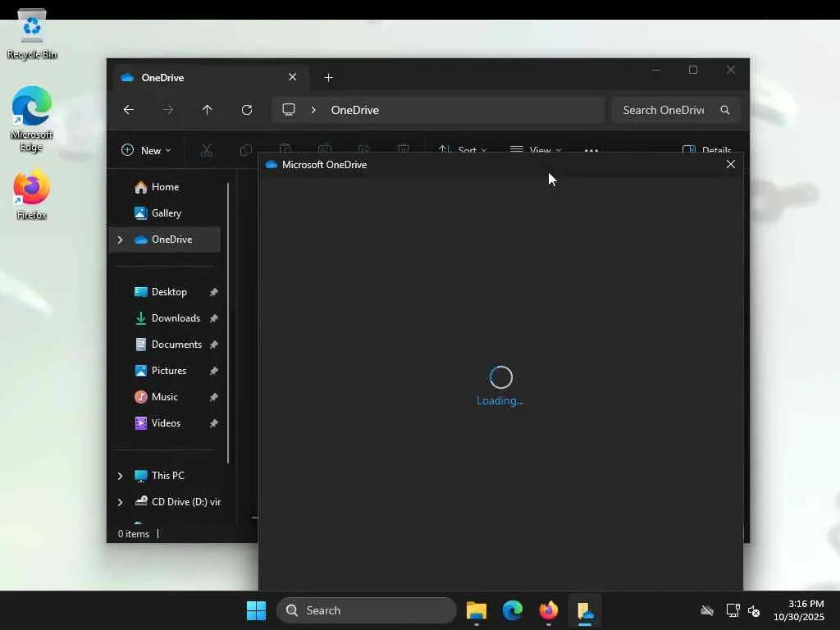Click the forward navigation arrow

168,110
